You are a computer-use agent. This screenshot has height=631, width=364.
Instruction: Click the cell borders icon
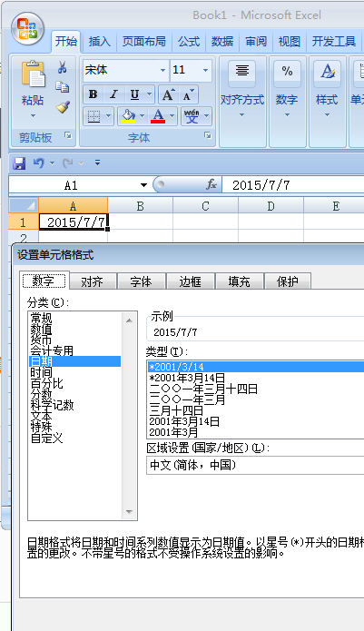[x=93, y=116]
